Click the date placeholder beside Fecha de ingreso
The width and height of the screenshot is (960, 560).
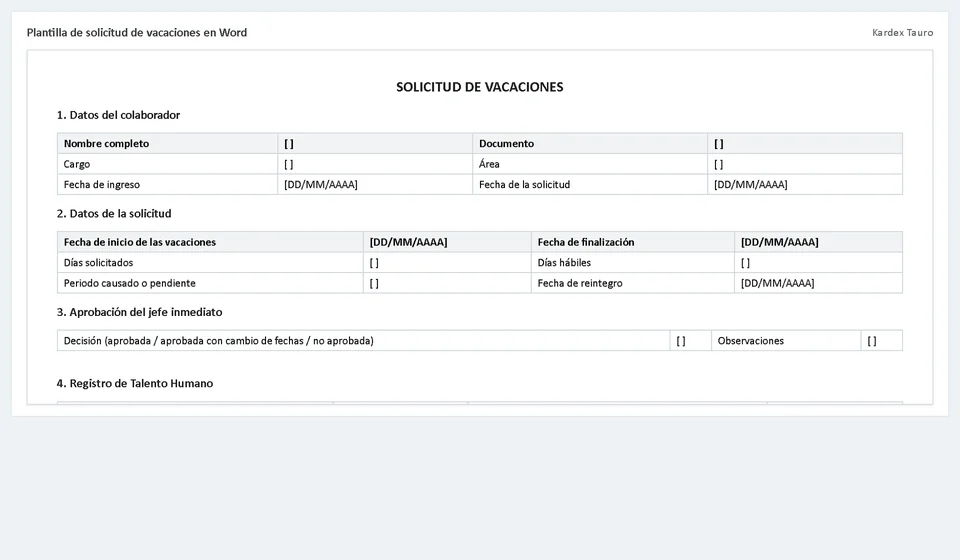coord(375,184)
